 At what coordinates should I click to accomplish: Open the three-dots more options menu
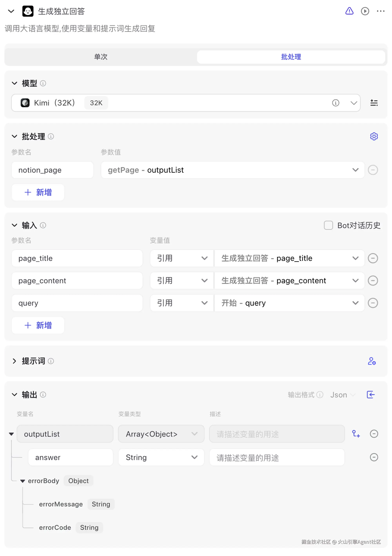point(380,11)
